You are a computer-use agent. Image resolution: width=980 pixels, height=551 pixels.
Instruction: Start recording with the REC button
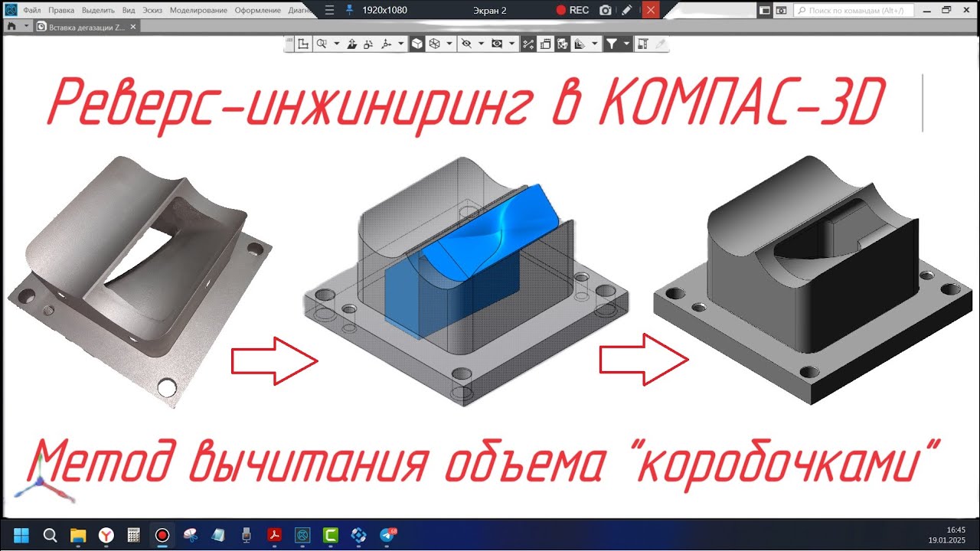pos(573,10)
